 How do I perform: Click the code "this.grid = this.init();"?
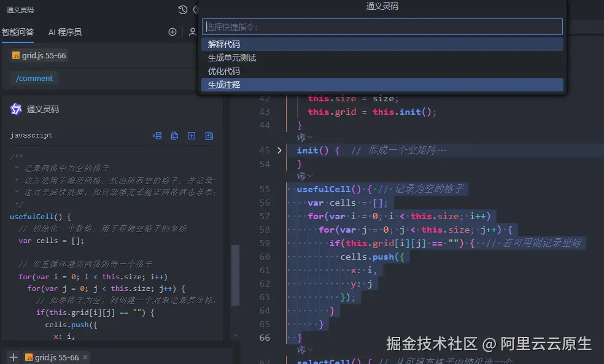[x=372, y=112]
